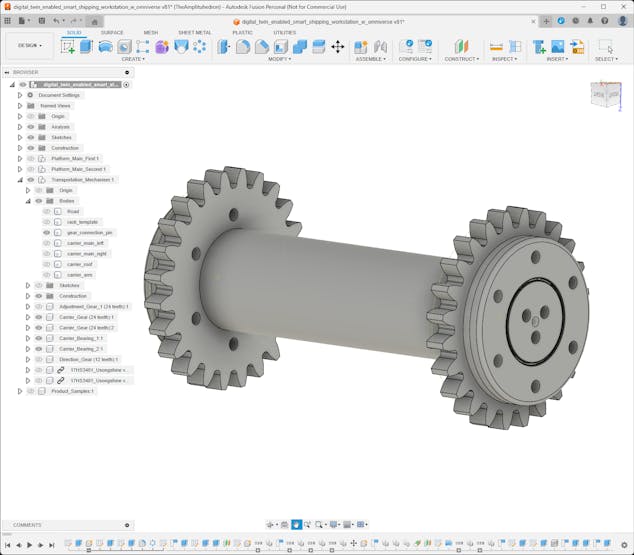Click the ViewCube in the viewport corner

pyautogui.click(x=604, y=95)
